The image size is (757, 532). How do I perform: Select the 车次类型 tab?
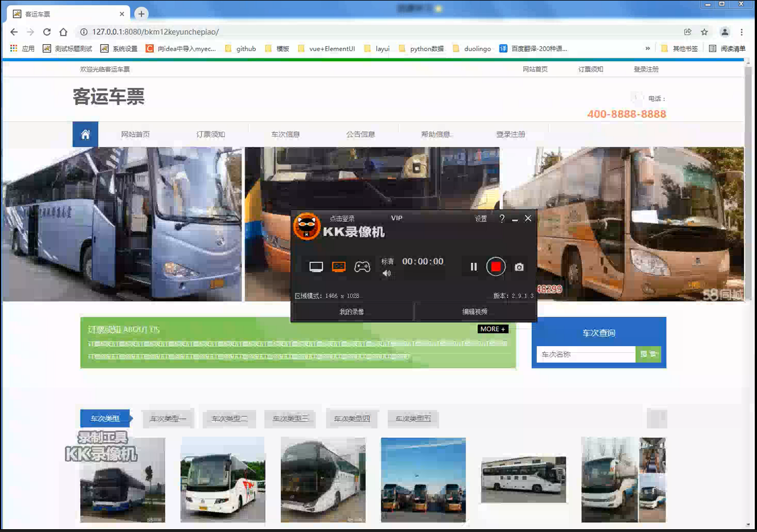click(x=105, y=419)
